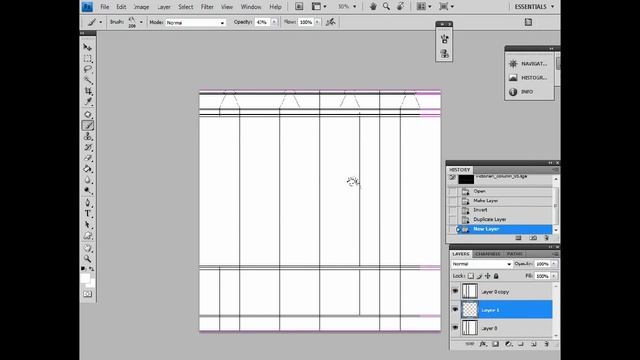Create new snapshot in History panel
The image size is (640, 360).
pos(533,238)
